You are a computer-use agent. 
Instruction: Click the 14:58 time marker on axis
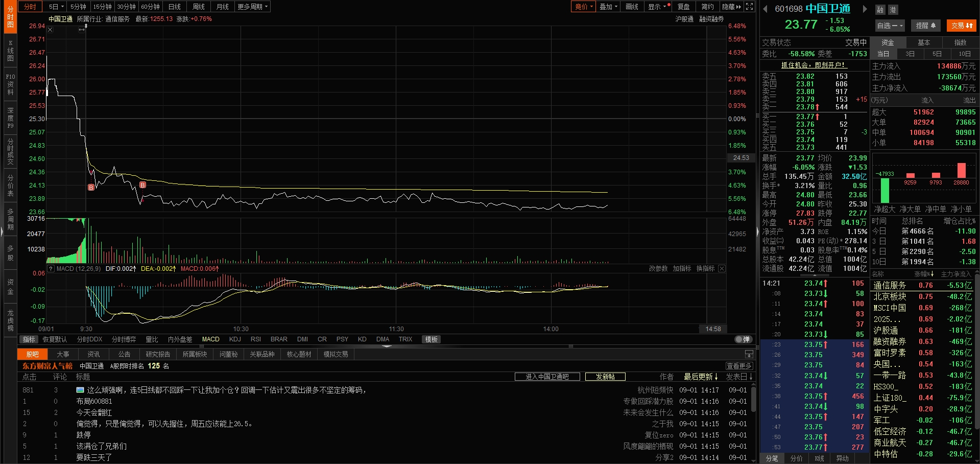tap(713, 329)
